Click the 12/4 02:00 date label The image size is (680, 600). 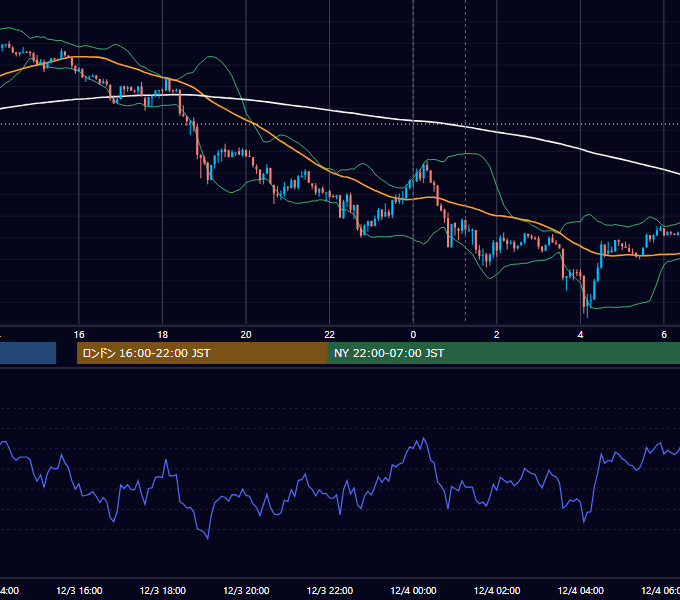tap(497, 590)
